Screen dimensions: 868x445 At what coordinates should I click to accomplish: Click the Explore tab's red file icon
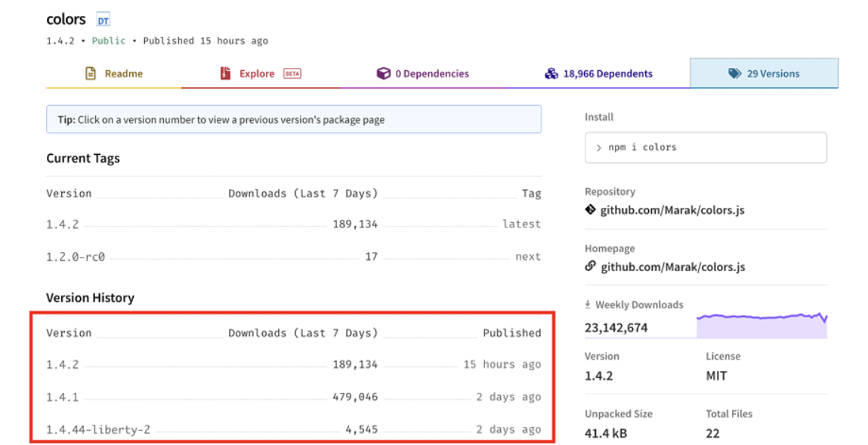coord(225,73)
